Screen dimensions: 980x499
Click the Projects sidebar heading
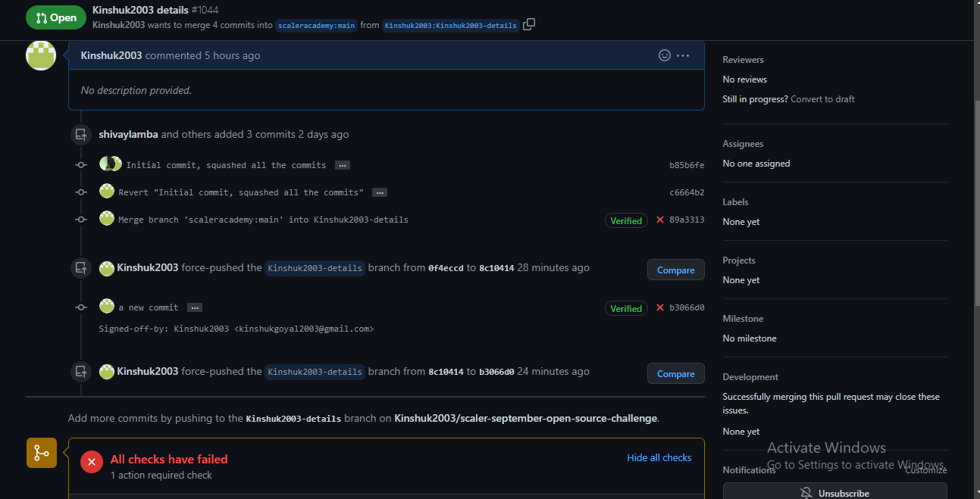(739, 260)
